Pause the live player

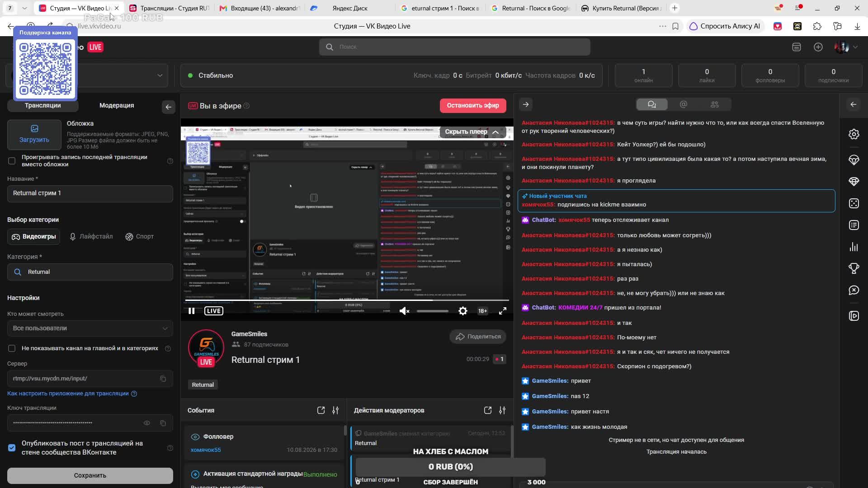(x=192, y=311)
